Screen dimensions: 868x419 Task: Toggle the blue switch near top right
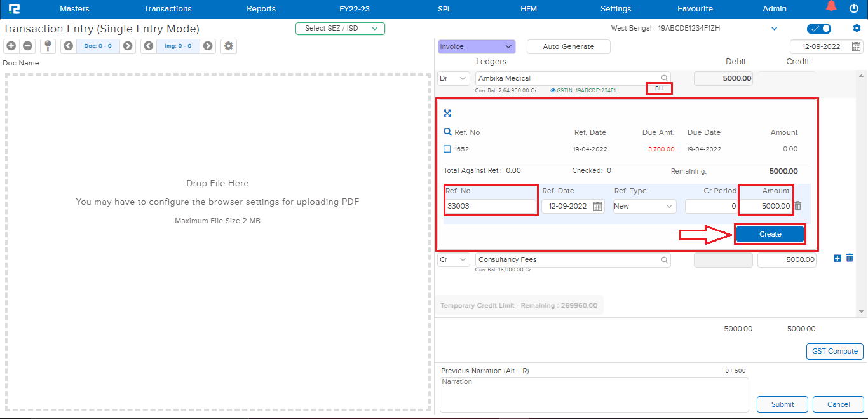(818, 29)
